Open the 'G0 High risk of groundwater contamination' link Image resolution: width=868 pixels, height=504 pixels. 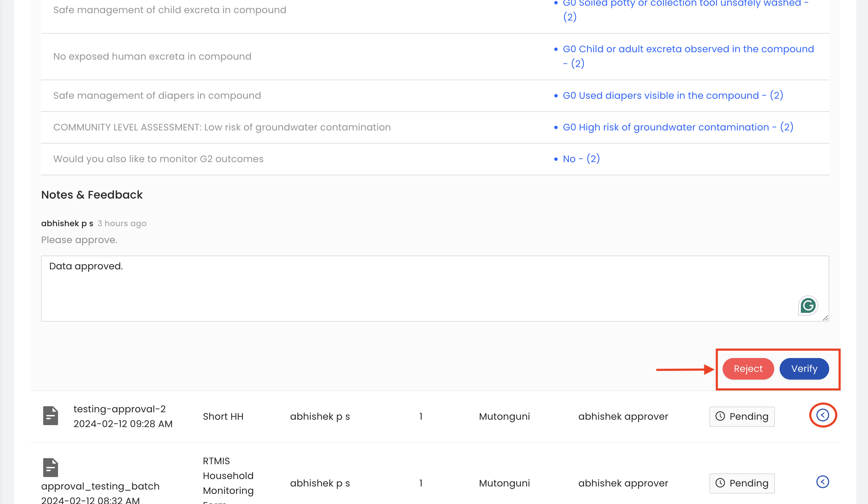click(x=678, y=127)
